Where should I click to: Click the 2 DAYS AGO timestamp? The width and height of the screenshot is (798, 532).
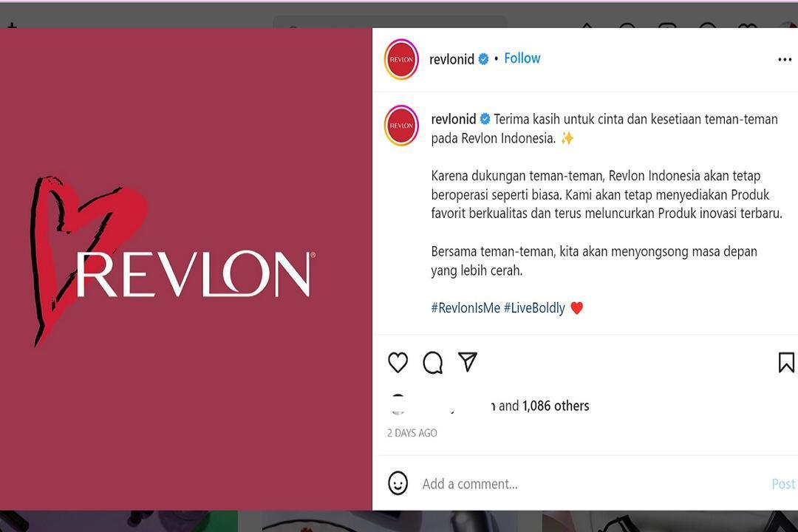[412, 433]
